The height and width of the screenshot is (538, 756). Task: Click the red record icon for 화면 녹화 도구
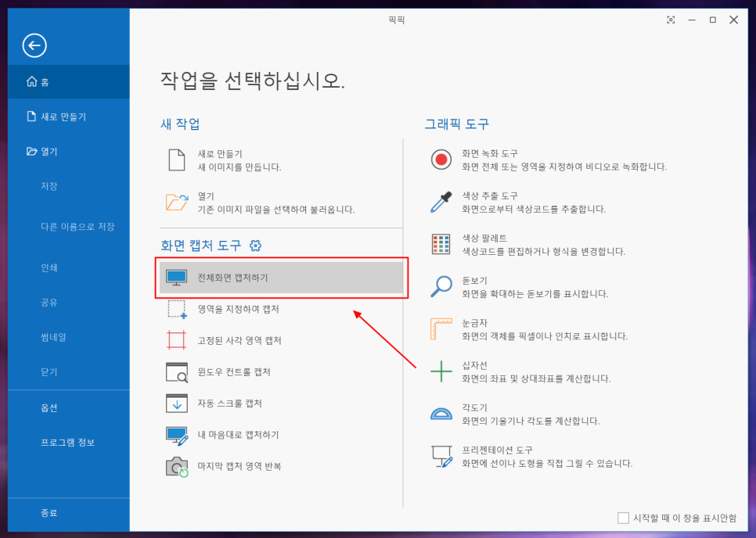(441, 160)
